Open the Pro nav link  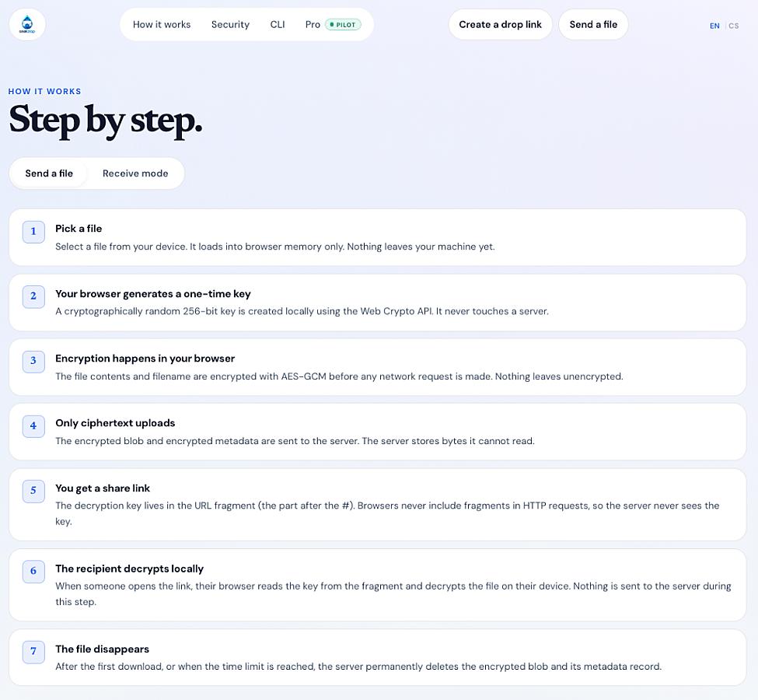pyautogui.click(x=313, y=25)
